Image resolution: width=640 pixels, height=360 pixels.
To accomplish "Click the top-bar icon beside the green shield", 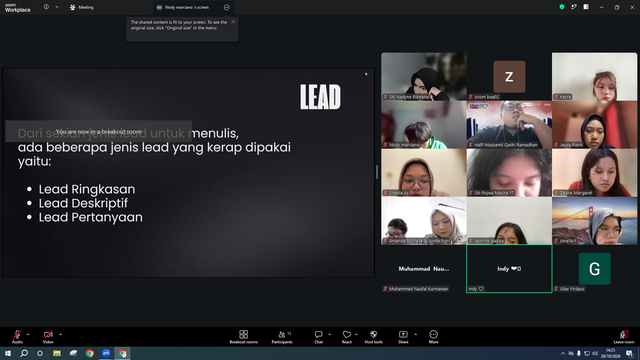I will pyautogui.click(x=574, y=7).
